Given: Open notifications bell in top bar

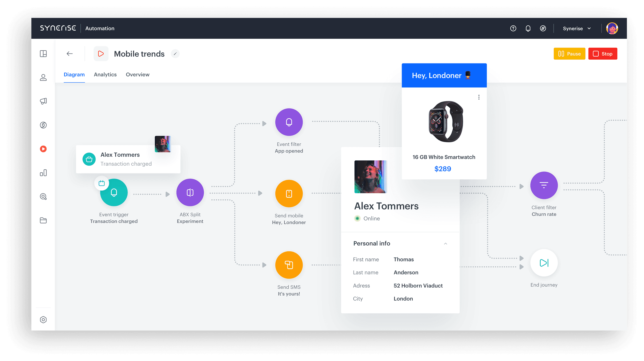Looking at the screenshot, I should tap(528, 28).
